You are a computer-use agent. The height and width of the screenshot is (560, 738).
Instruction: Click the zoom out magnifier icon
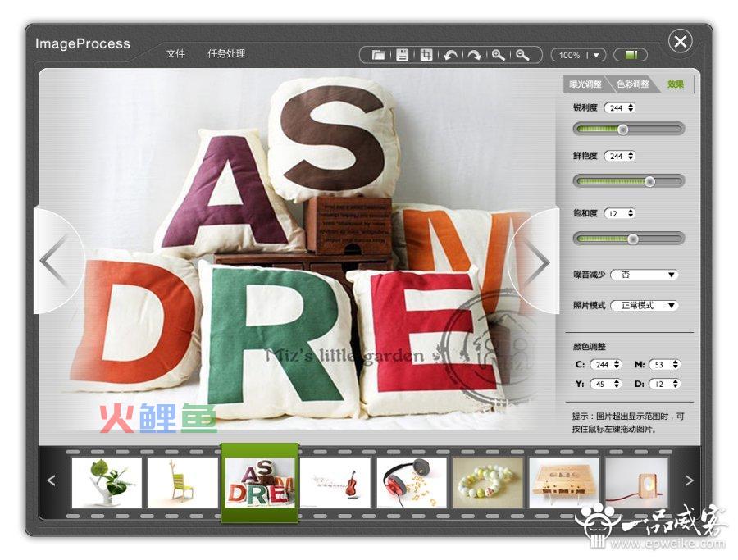(x=522, y=55)
